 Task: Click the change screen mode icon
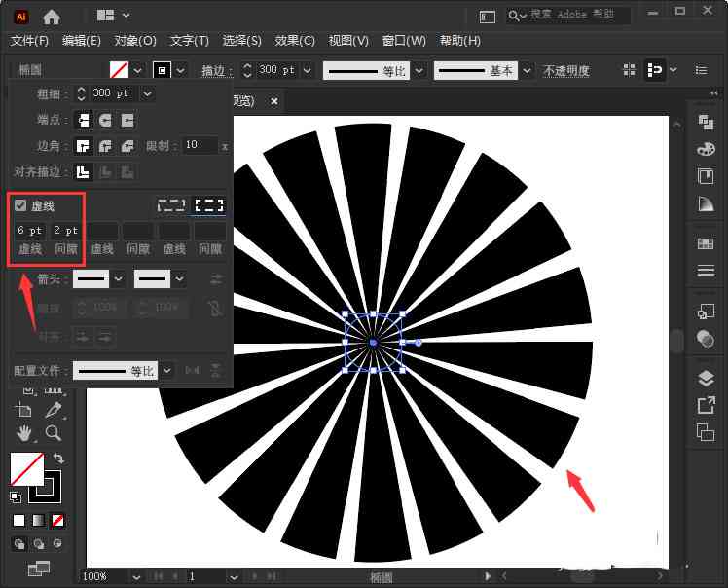[x=39, y=568]
